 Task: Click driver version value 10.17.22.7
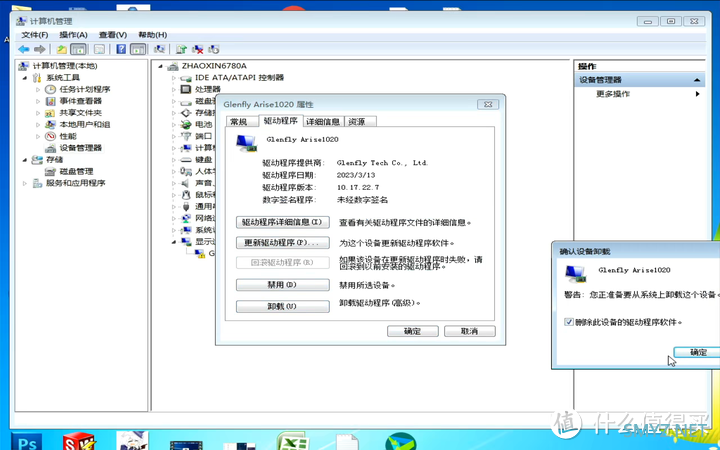pyautogui.click(x=358, y=187)
